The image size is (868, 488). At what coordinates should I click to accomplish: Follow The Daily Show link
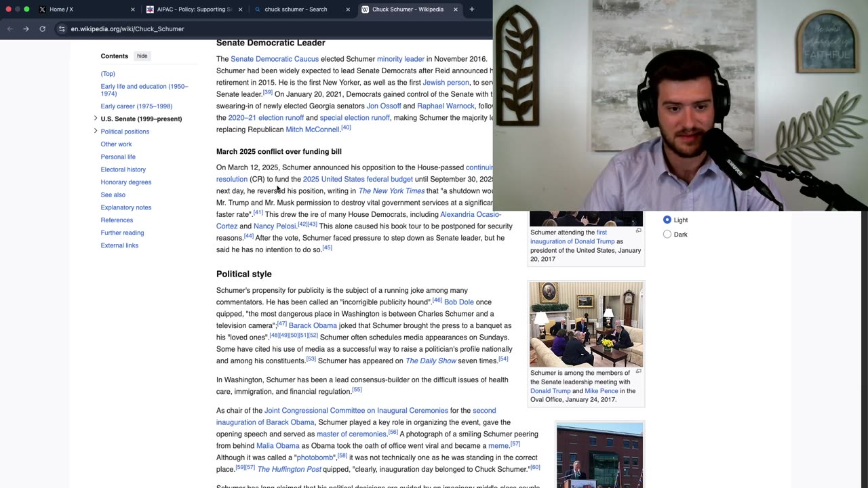point(431,361)
